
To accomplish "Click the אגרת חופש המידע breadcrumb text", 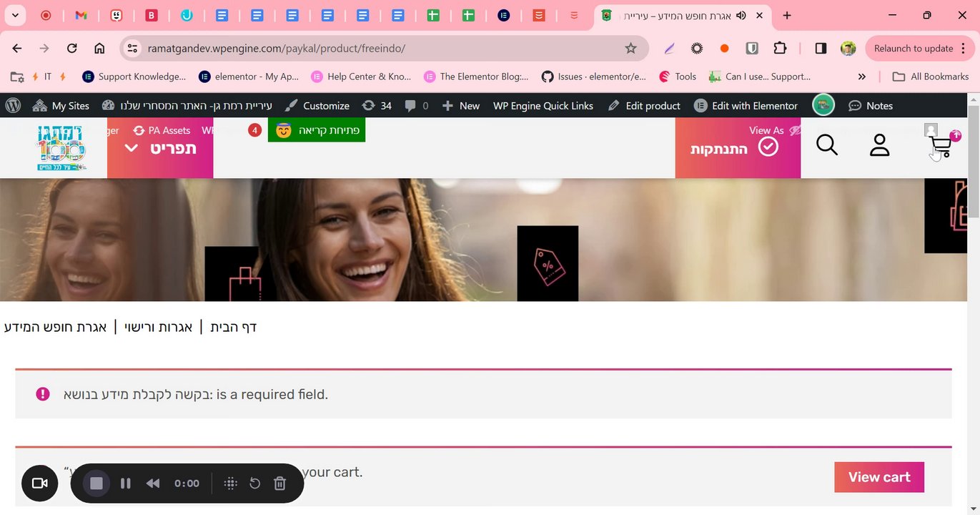I will pyautogui.click(x=55, y=327).
